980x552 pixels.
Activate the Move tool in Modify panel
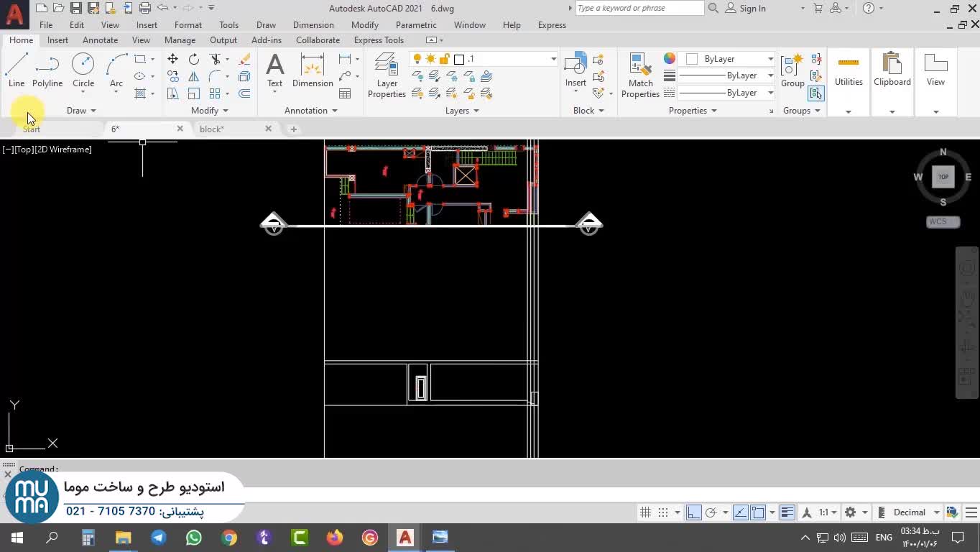point(172,59)
